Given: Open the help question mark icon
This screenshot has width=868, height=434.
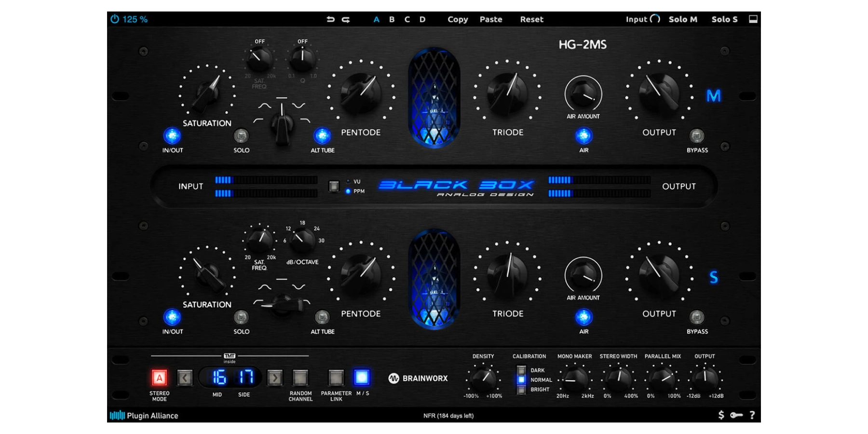Looking at the screenshot, I should tap(751, 415).
